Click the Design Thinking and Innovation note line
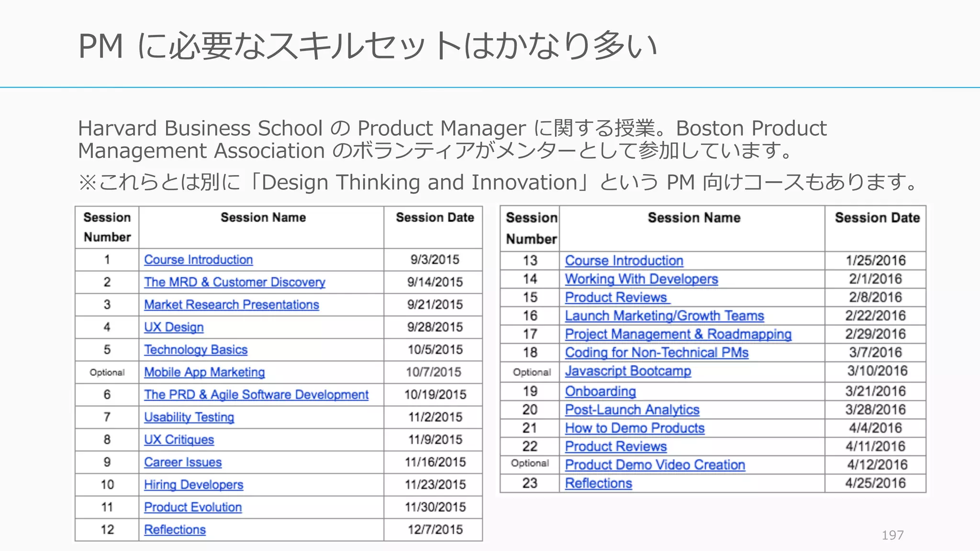980x551 pixels. pos(498,182)
